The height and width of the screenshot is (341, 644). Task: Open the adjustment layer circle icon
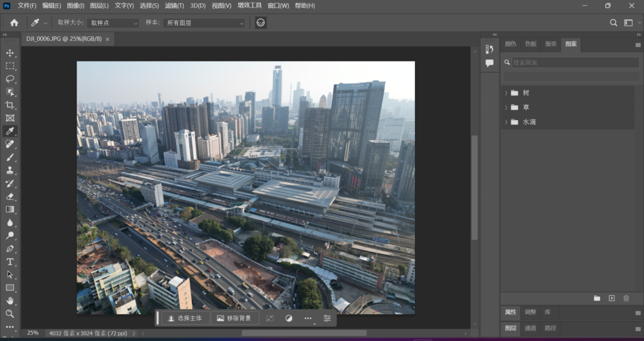pos(289,318)
